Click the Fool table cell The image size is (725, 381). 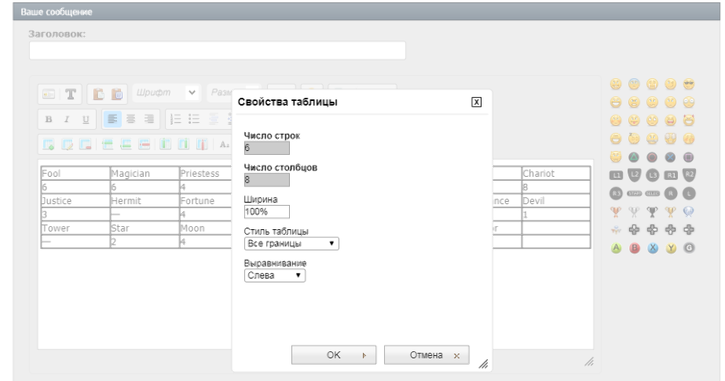[x=75, y=173]
